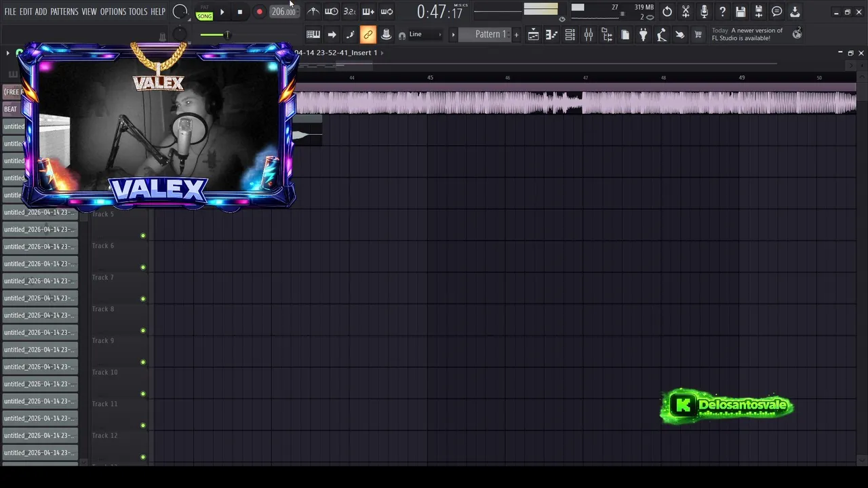Mute Track 6 with its green LED

(x=143, y=267)
